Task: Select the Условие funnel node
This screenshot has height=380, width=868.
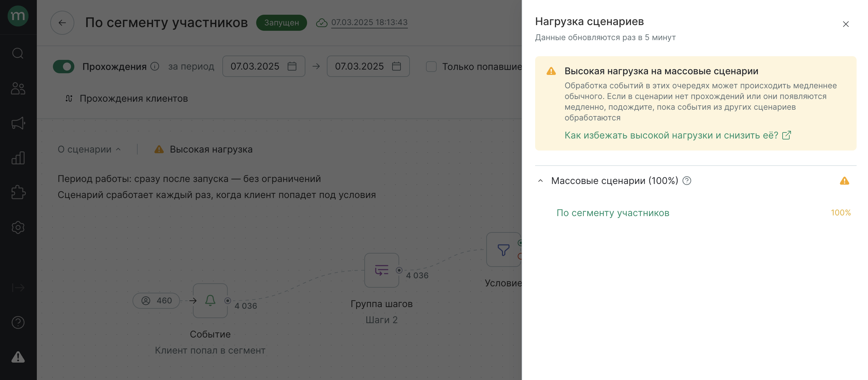Action: click(503, 250)
